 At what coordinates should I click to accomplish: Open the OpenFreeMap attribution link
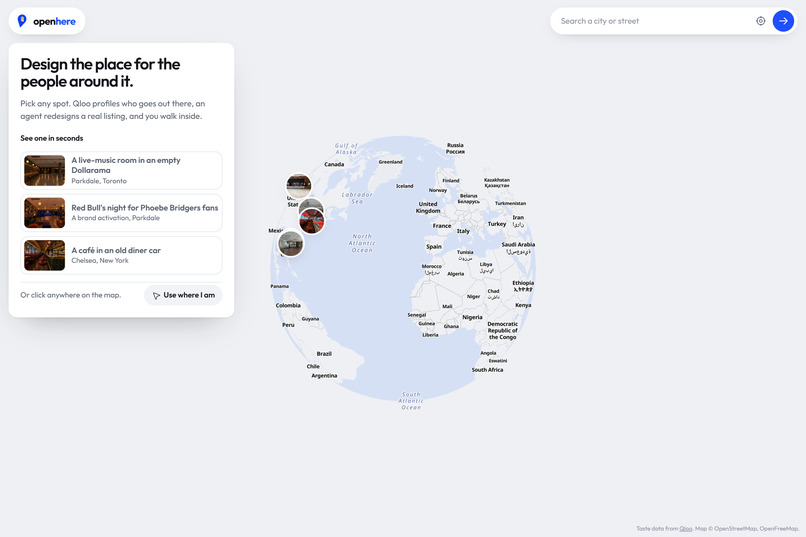779,528
